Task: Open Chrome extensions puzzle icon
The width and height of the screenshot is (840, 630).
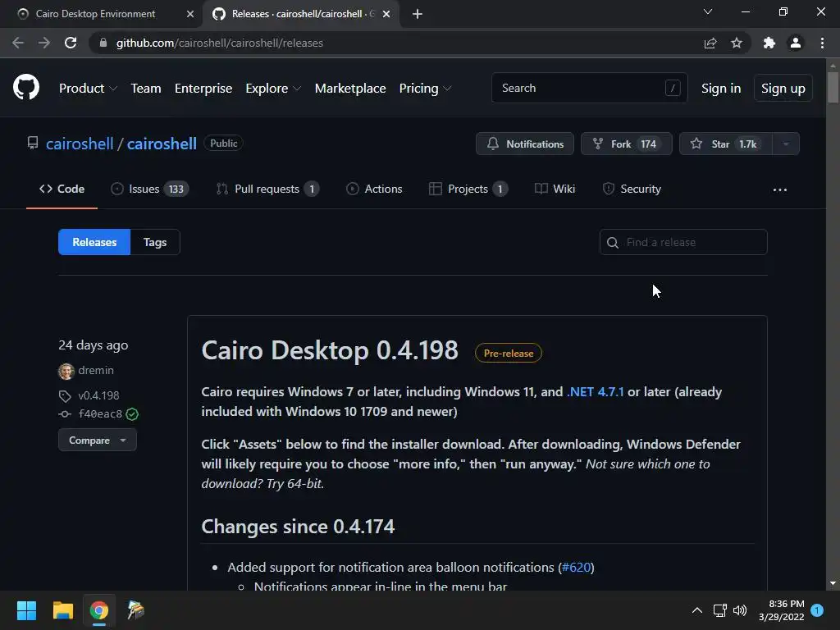Action: [x=769, y=43]
